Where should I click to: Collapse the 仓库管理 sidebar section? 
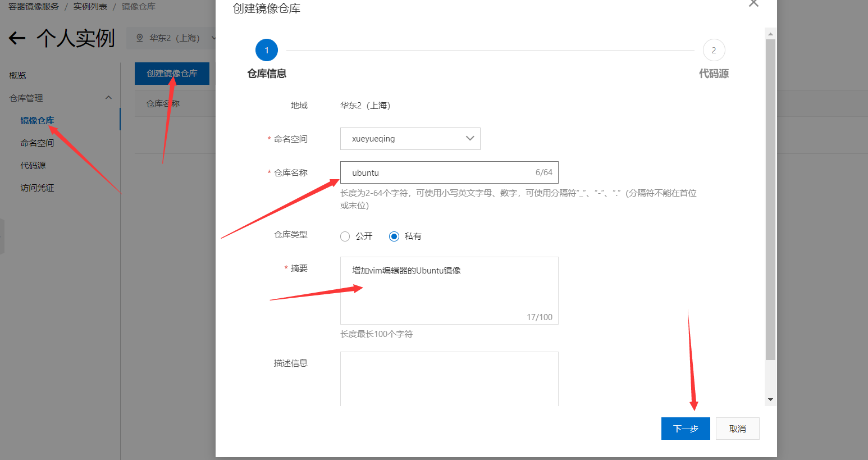tap(108, 98)
